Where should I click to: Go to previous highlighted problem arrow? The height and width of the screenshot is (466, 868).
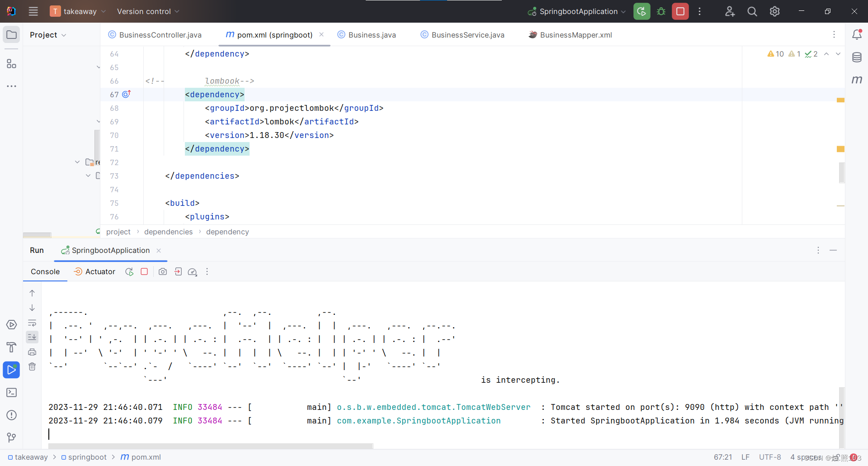[826, 54]
